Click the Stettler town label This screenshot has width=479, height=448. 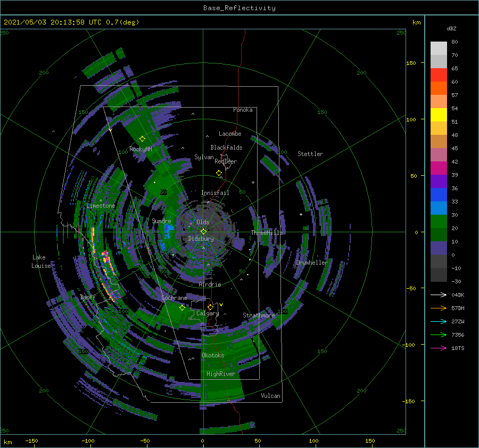(x=310, y=154)
